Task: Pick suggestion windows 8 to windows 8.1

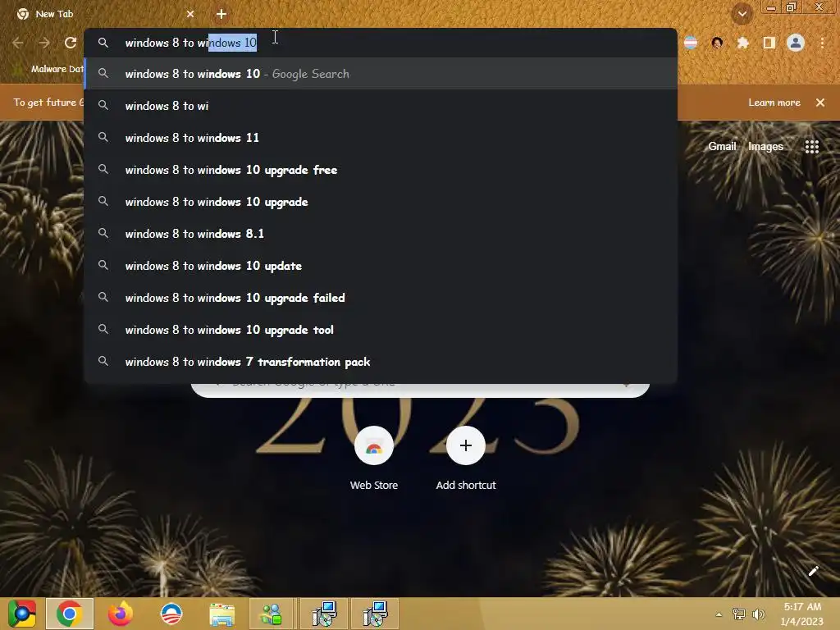Action: pyautogui.click(x=381, y=234)
